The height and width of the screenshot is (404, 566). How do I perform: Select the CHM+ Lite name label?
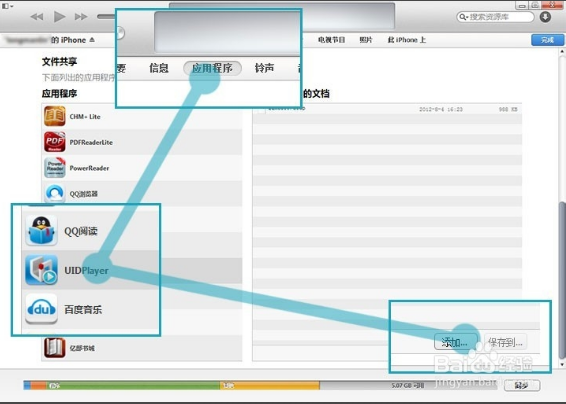pyautogui.click(x=85, y=117)
